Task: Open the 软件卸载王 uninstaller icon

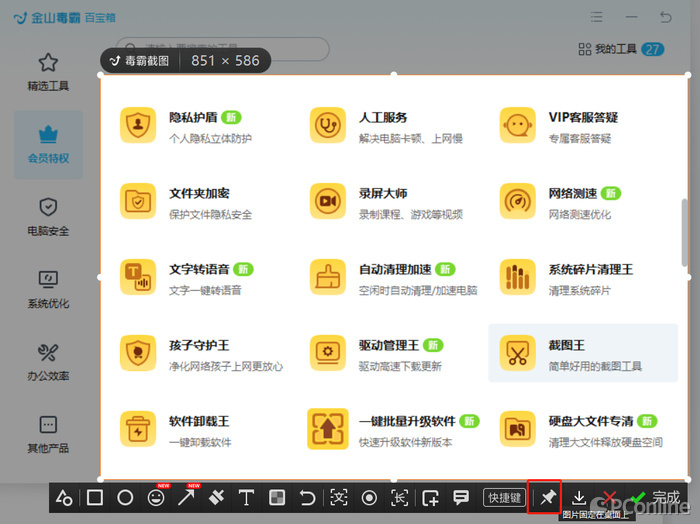Action: pyautogui.click(x=138, y=428)
